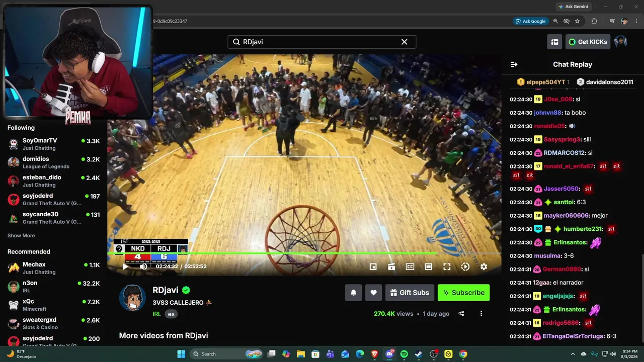Open xQc's recommended channel
Screen dimensions: 644x362
(53, 305)
